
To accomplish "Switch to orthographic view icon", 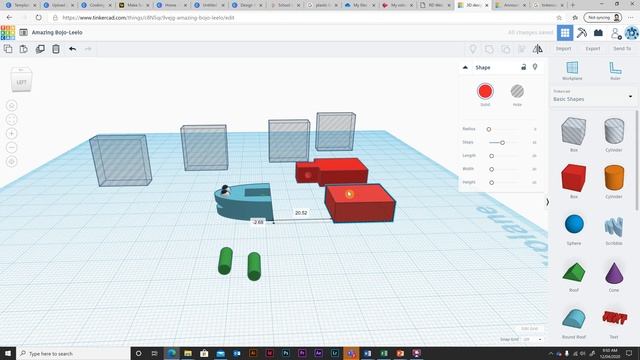I will pyautogui.click(x=12, y=162).
